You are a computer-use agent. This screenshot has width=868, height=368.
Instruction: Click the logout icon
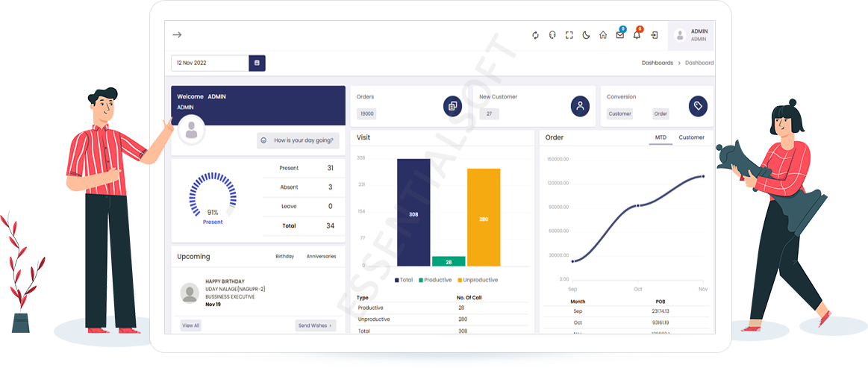(655, 35)
